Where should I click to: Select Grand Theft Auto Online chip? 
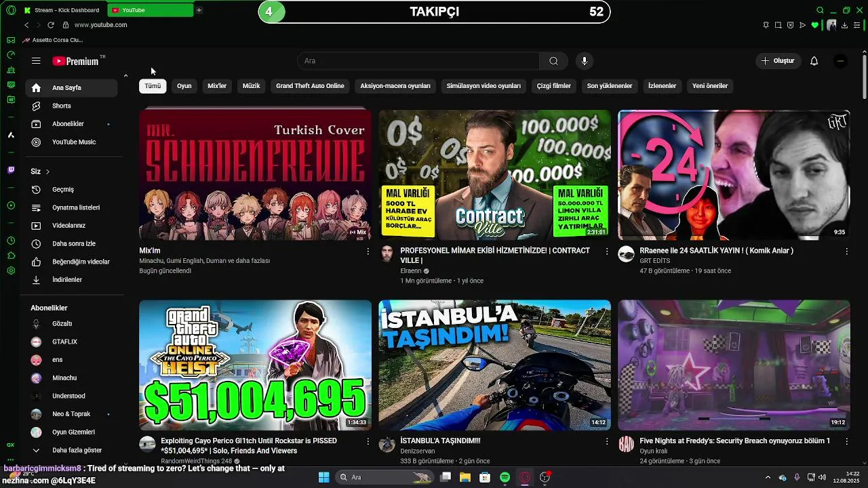[x=310, y=86]
